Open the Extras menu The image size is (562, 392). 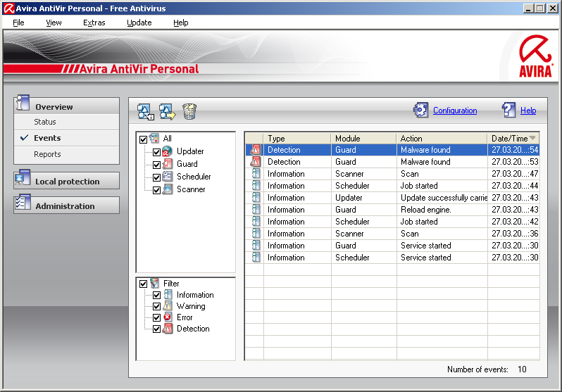click(94, 23)
